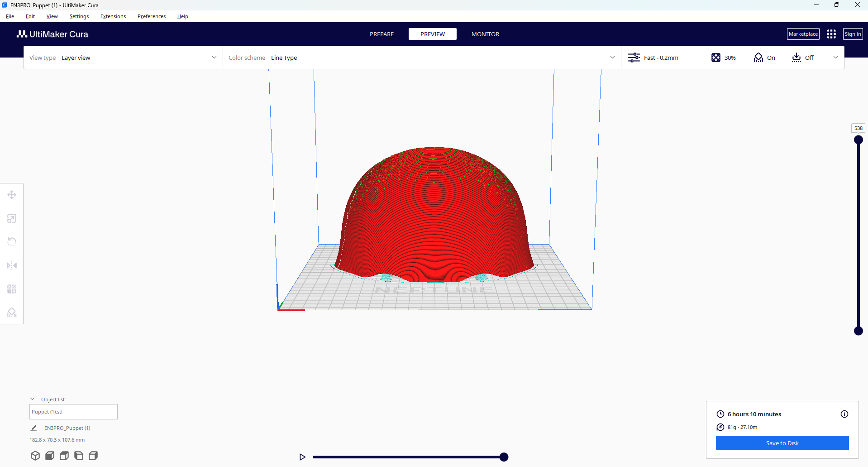Select Puppet (1).stl in object list

point(73,412)
